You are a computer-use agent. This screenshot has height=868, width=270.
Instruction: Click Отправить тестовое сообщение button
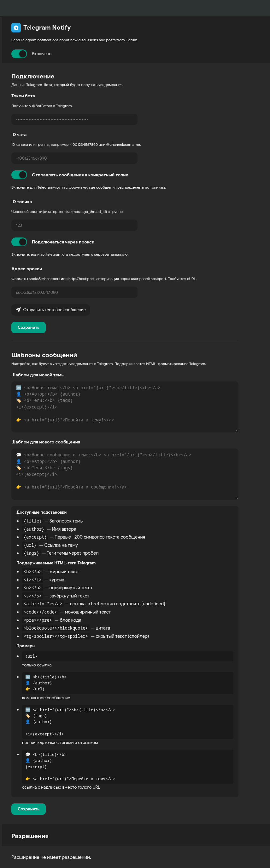click(50, 310)
